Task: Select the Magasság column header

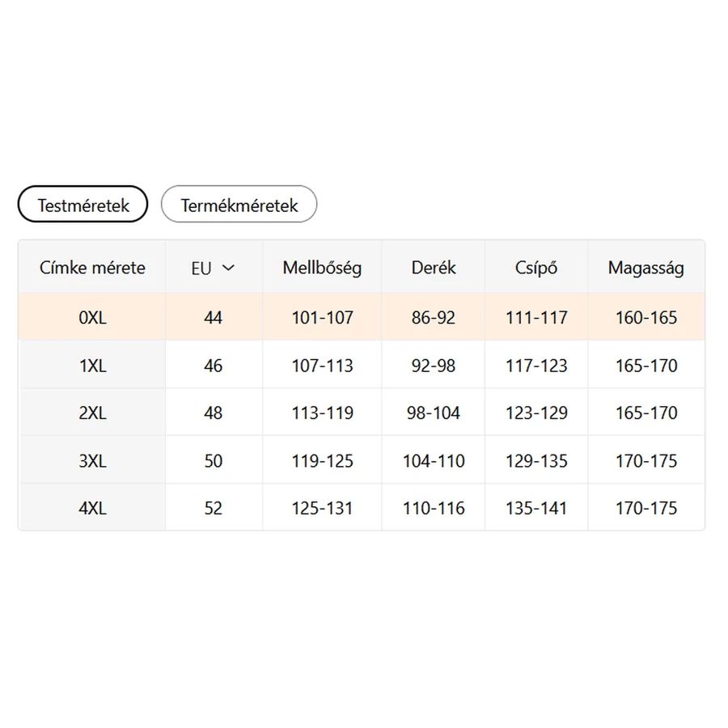Action: coord(646,268)
